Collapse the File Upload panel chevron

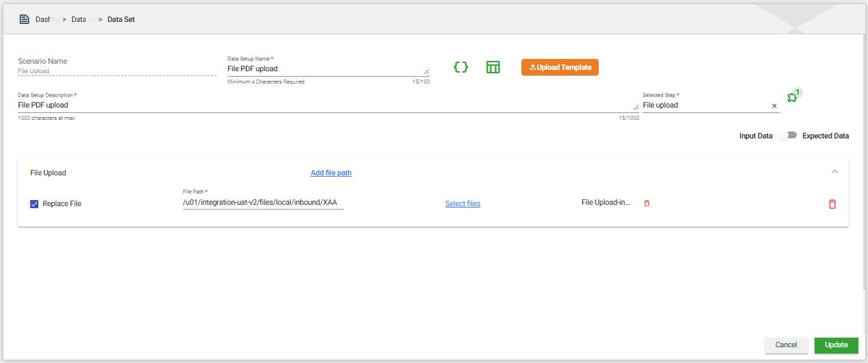pyautogui.click(x=834, y=172)
